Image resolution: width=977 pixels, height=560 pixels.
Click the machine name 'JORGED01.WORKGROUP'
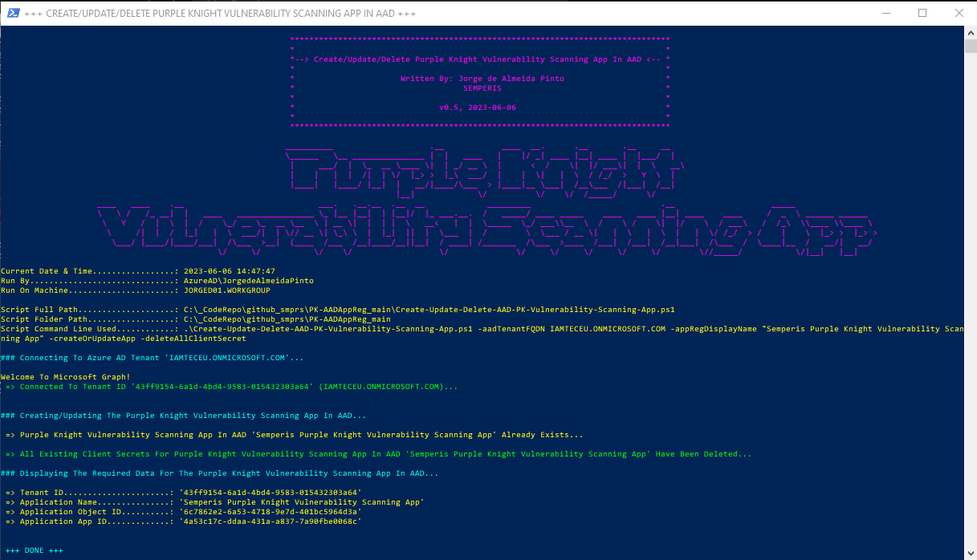(226, 290)
